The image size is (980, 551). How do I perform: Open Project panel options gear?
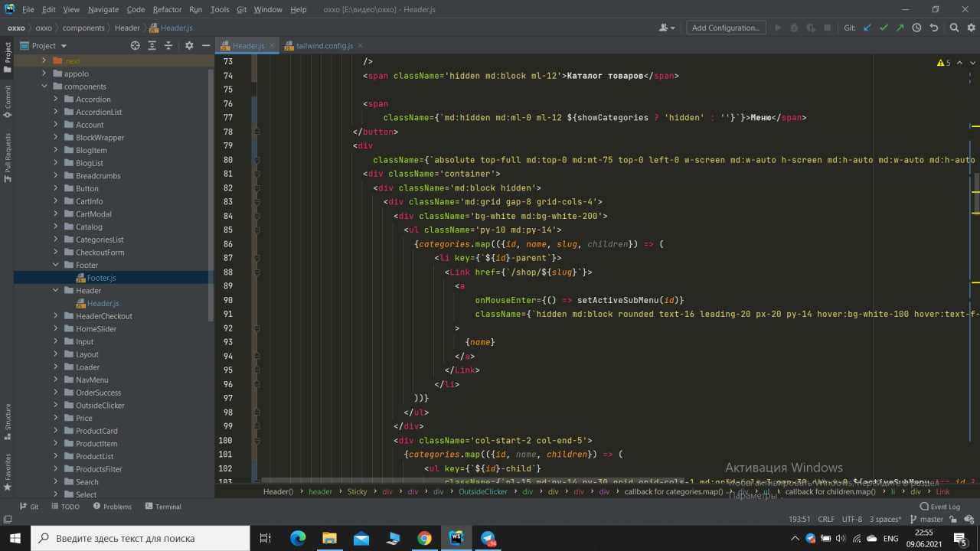pyautogui.click(x=189, y=46)
